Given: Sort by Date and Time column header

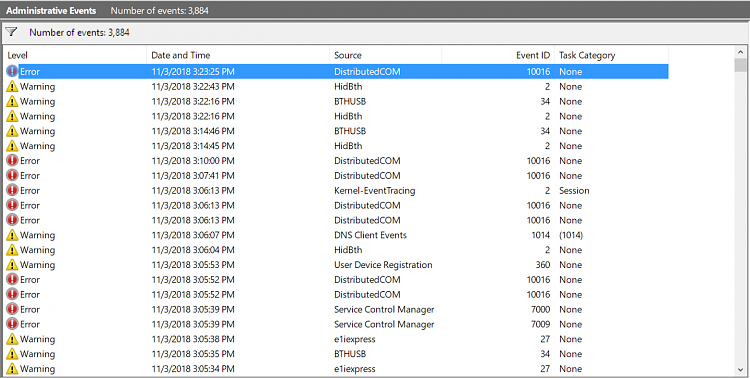Looking at the screenshot, I should (238, 55).
